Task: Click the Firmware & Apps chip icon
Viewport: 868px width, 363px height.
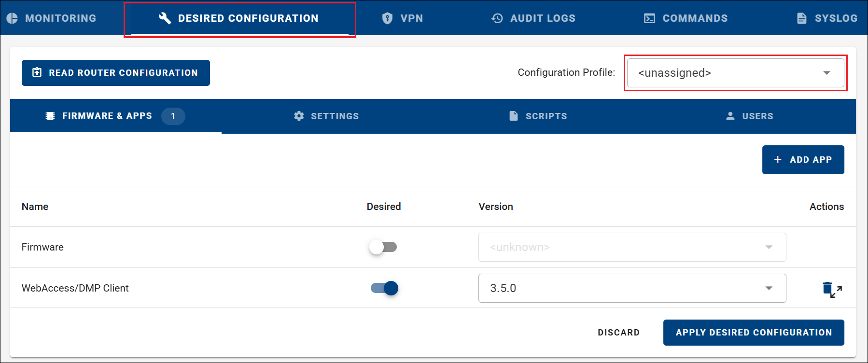Action: click(50, 116)
